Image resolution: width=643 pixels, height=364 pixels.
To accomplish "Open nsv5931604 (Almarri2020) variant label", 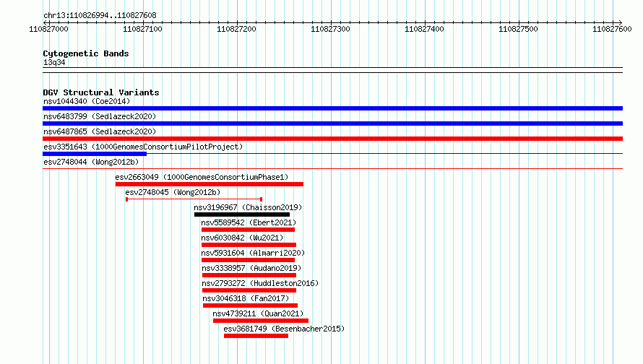I will pyautogui.click(x=253, y=253).
